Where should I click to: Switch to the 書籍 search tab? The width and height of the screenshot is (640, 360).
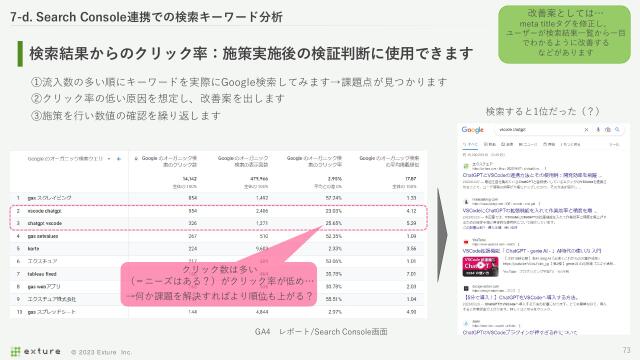[549, 144]
